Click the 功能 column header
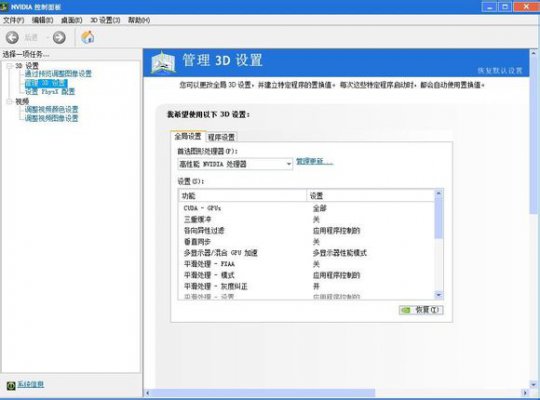 coord(242,196)
